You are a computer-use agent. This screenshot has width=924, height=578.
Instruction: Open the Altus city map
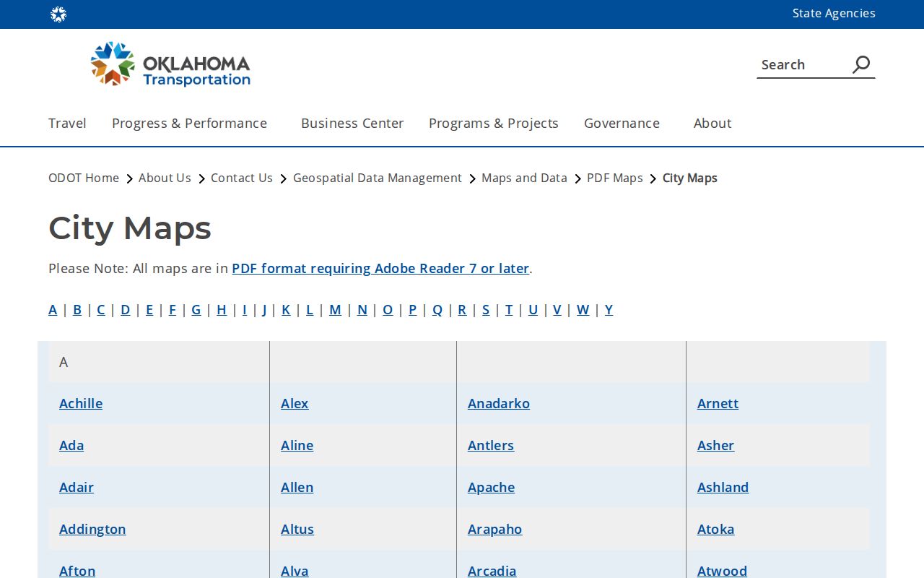click(297, 529)
